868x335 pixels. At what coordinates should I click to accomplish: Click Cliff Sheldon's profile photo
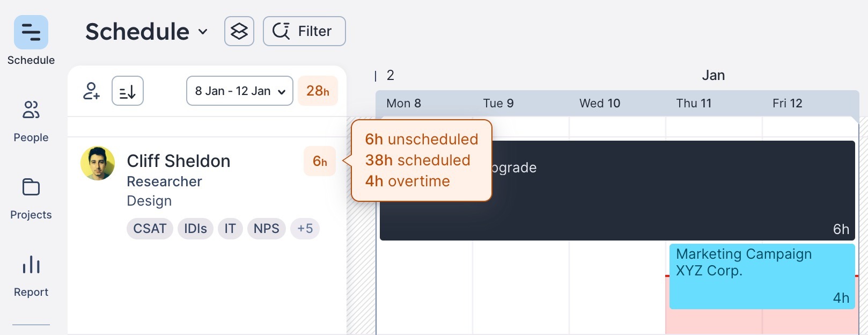point(98,163)
